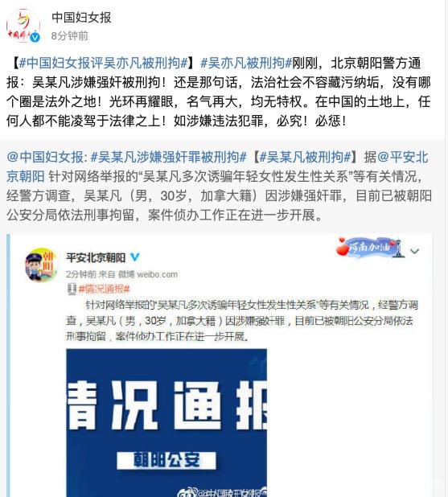The width and height of the screenshot is (448, 497).
Task: Click Weibo logo watermark on blue image
Action: [x=186, y=492]
